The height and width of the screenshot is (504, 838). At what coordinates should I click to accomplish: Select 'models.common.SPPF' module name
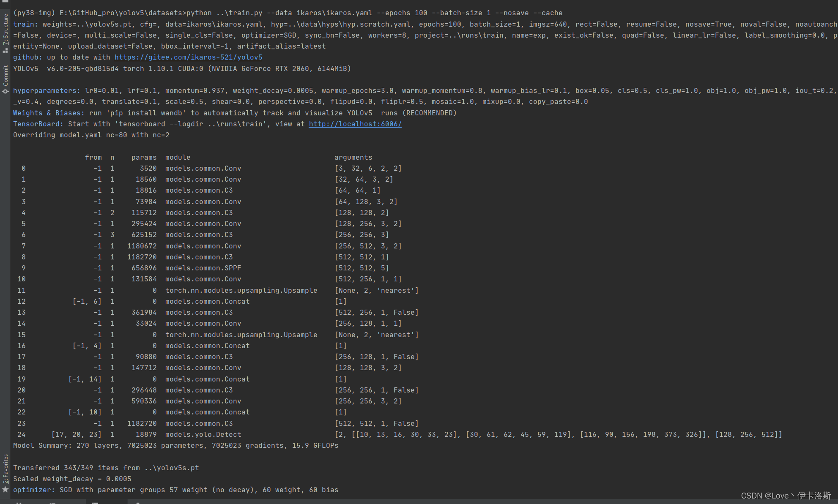203,268
